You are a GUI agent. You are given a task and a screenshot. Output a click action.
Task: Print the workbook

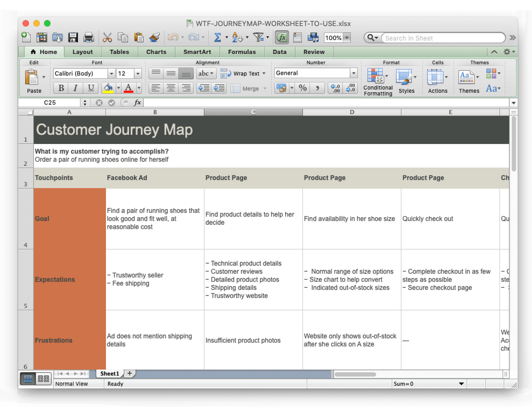pos(88,37)
